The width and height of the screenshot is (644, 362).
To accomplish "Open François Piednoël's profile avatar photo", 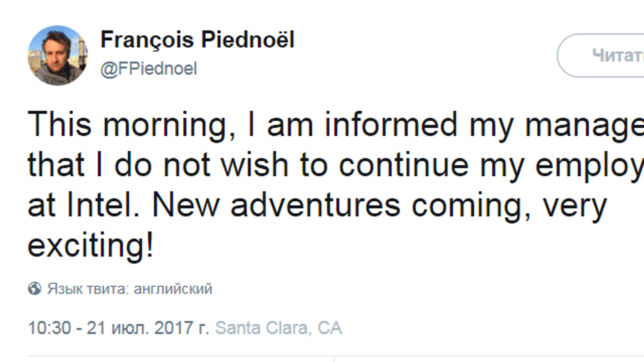I will pyautogui.click(x=58, y=56).
